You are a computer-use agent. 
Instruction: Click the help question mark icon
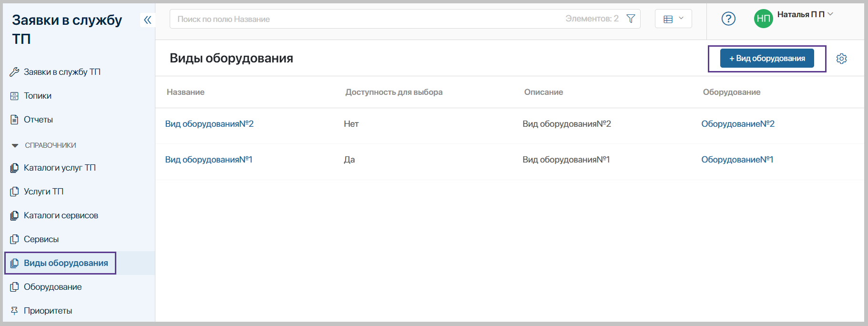tap(728, 19)
